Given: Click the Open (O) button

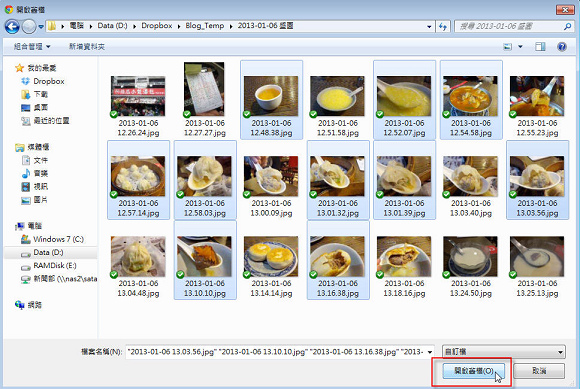Looking at the screenshot, I should [x=473, y=371].
